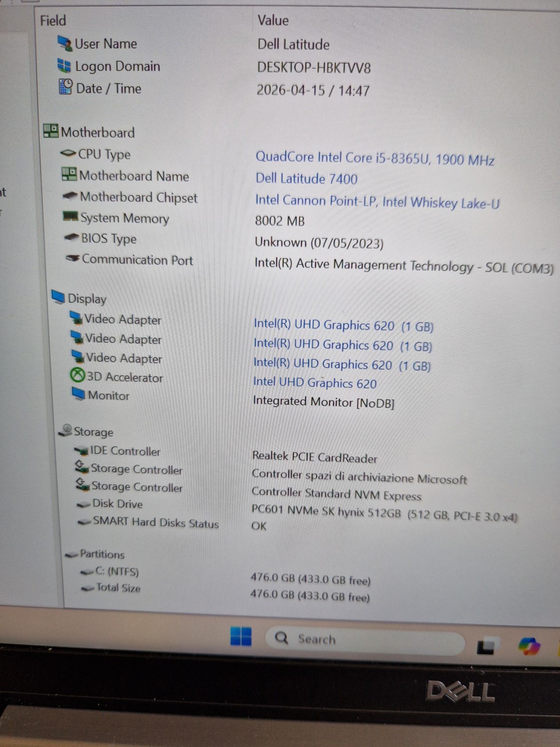The height and width of the screenshot is (747, 560).
Task: Select Controller spazi di archiviazione Microsoft
Action: coord(359,477)
